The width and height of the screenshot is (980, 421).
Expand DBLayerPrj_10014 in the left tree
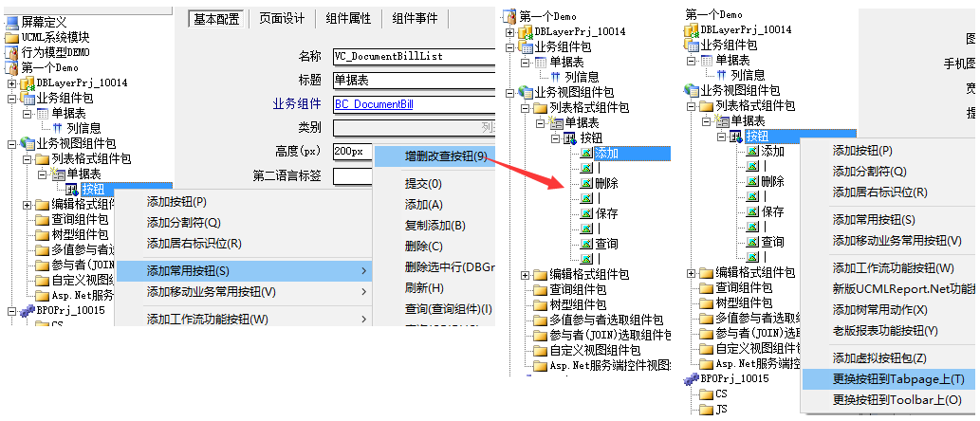tap(12, 83)
